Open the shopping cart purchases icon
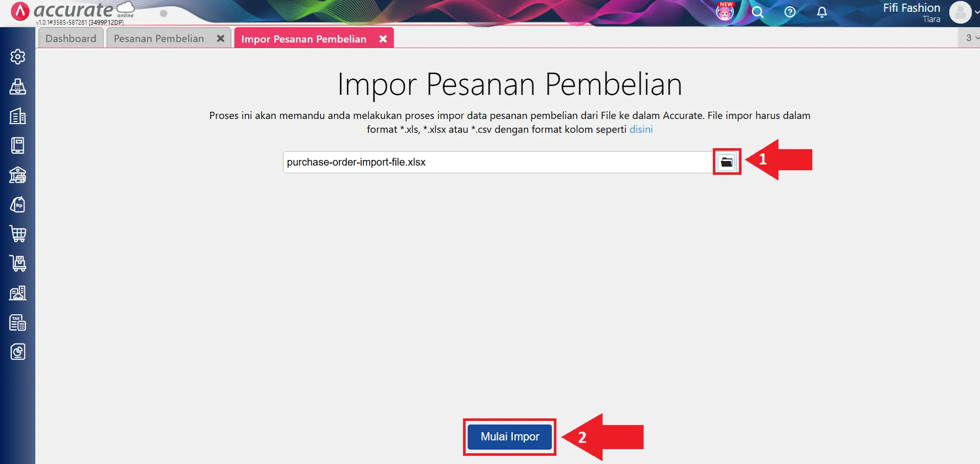The width and height of the screenshot is (980, 464). [17, 234]
